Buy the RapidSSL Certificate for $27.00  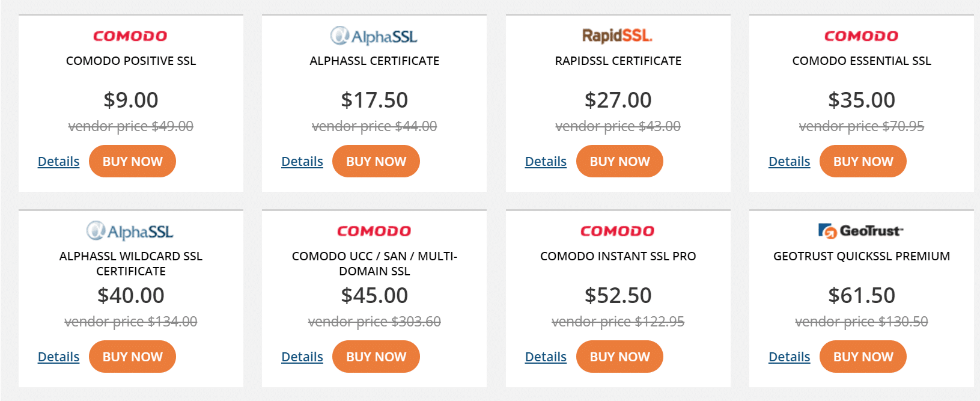pos(619,161)
